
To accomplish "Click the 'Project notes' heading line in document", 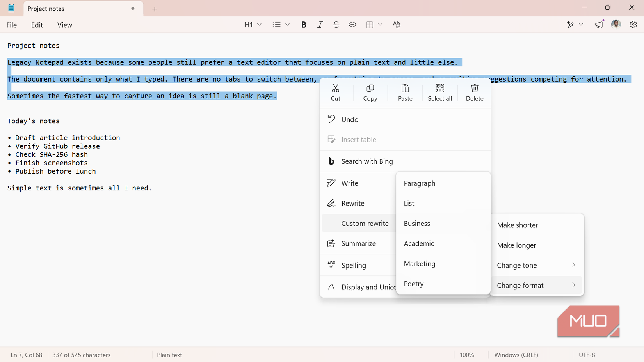I will pyautogui.click(x=33, y=46).
